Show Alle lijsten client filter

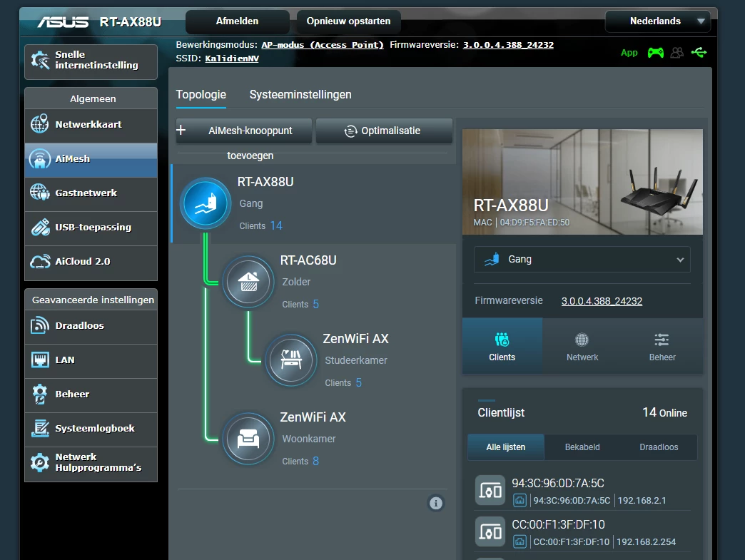(505, 447)
